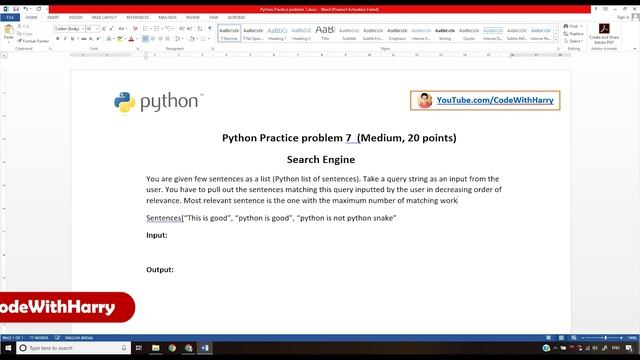
Task: Open the Borders dropdown
Action: coord(209,39)
